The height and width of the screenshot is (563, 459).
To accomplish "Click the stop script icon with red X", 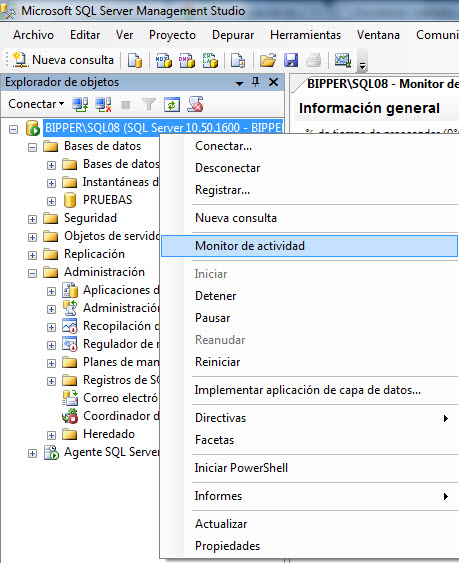I will tap(195, 104).
